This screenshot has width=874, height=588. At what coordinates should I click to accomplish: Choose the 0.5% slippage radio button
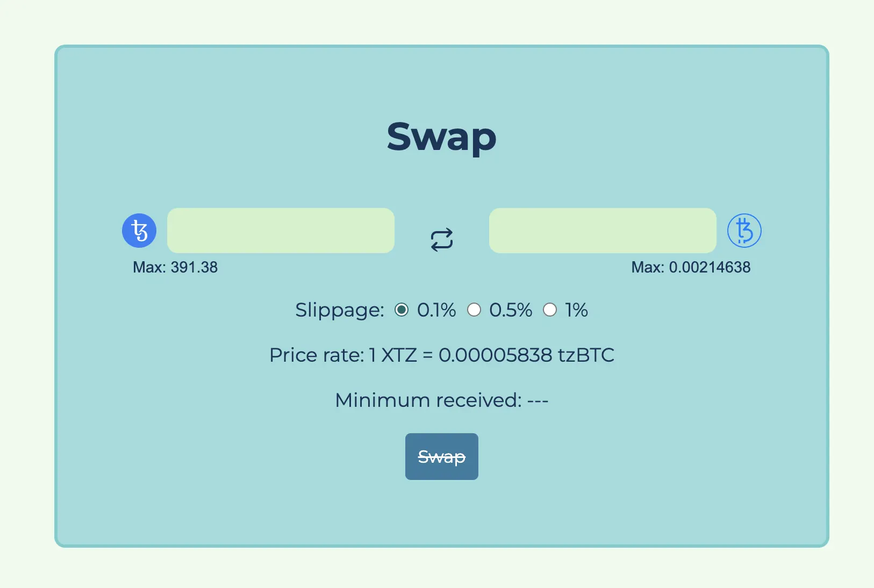tap(474, 310)
